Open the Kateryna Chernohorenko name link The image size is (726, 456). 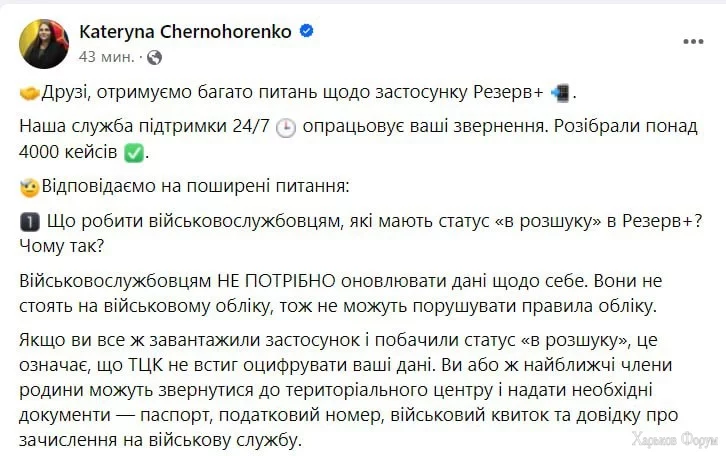(185, 32)
